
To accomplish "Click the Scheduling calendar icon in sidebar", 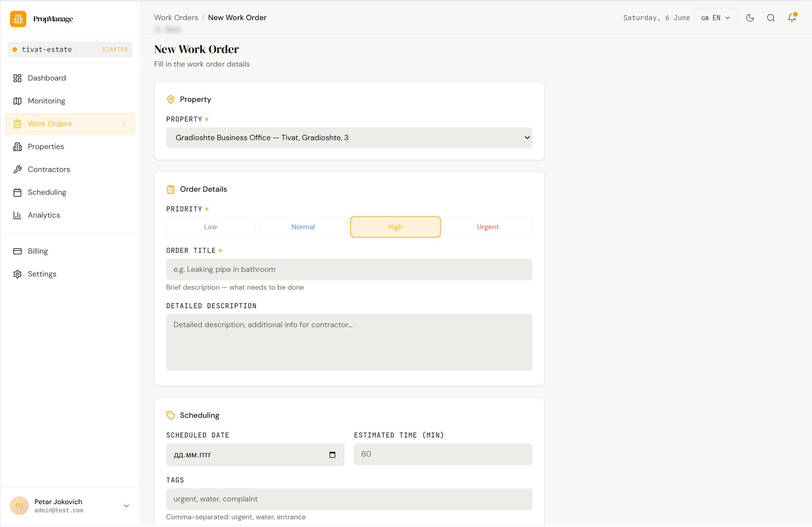I will 17,192.
